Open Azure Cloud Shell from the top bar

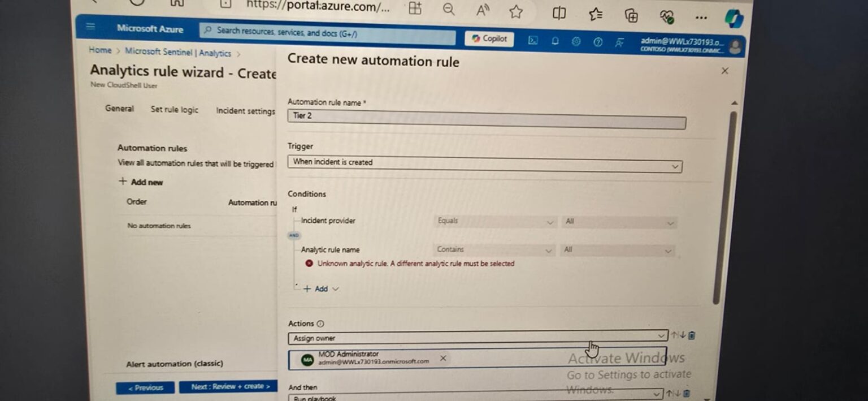(532, 40)
